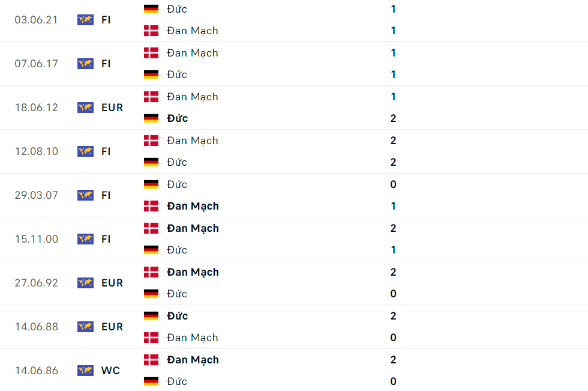Open "Đan Mạch" team in the 03.06.21 match
Screen dimensions: 588x391
[193, 31]
